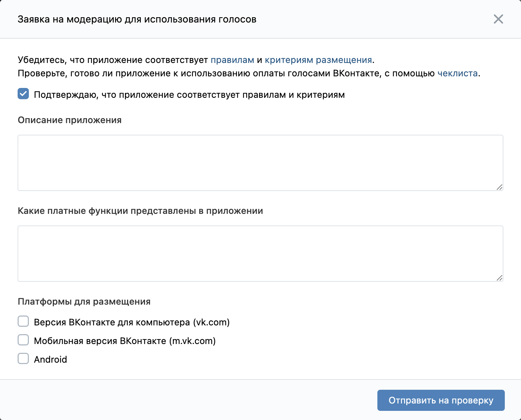This screenshot has width=521, height=420.
Task: Enable the "Мобильная версия ВКонтакте (m.vk.com)" platform
Action: click(x=23, y=339)
